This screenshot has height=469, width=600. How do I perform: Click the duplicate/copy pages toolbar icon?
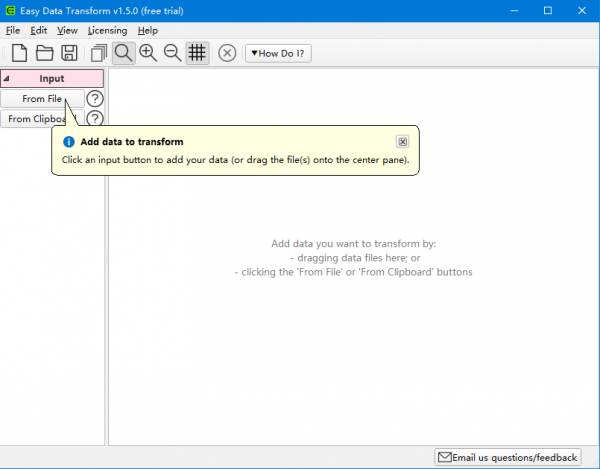click(x=99, y=53)
